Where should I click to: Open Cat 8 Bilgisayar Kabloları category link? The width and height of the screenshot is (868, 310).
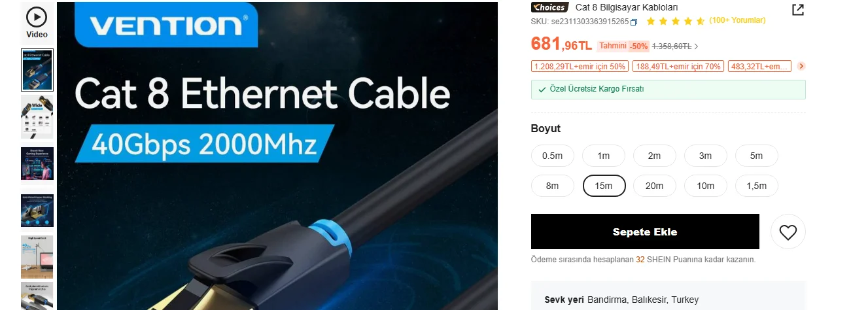pyautogui.click(x=627, y=7)
